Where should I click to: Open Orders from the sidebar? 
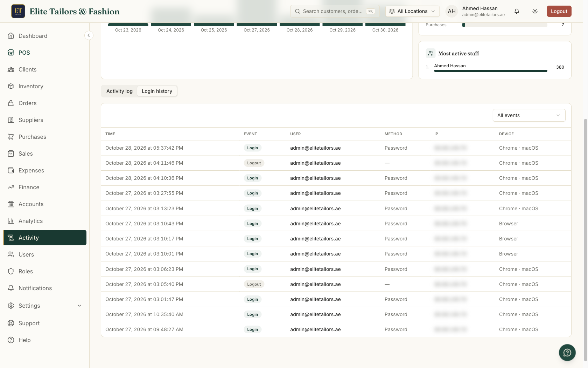pyautogui.click(x=45, y=103)
